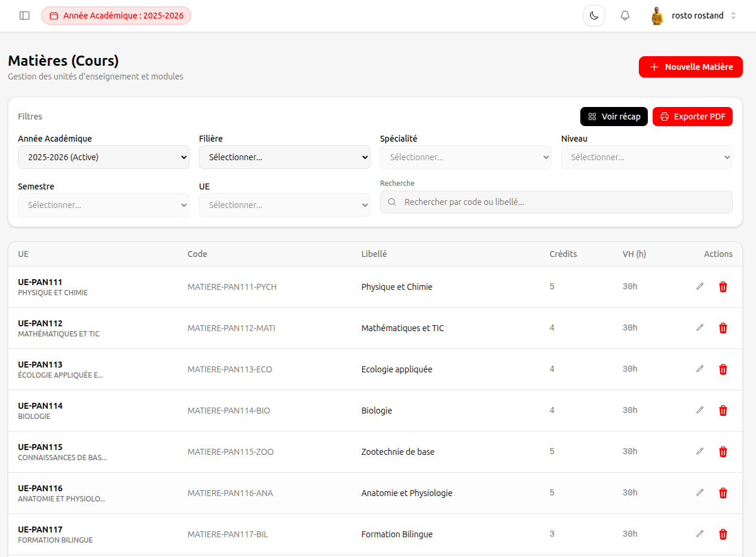Edit the Zootechnie de base row
756x557 pixels.
700,451
